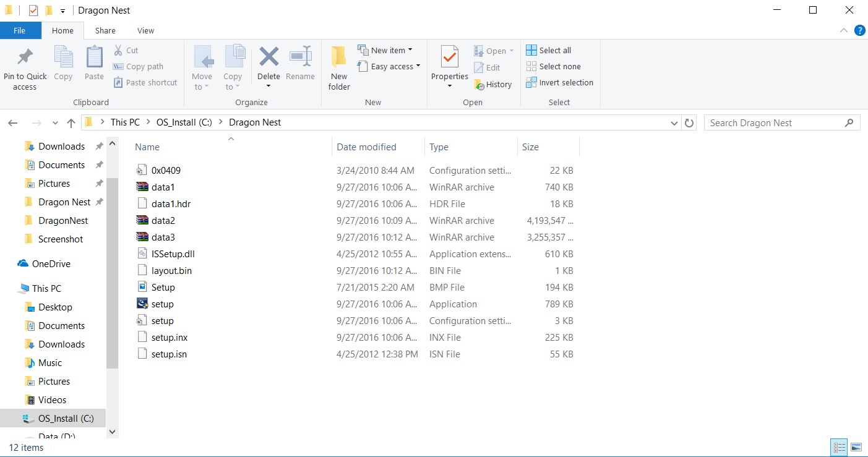Click the Pin to Quick access icon
Image resolution: width=868 pixels, height=457 pixels.
(x=25, y=58)
